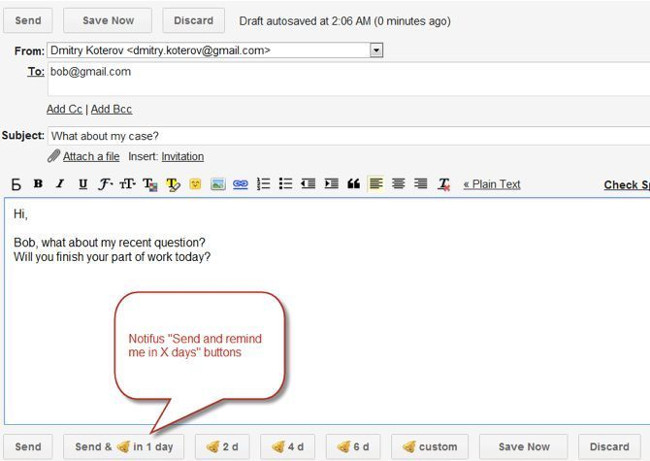The width and height of the screenshot is (650, 461).
Task: Open contacts via To: label
Action: click(36, 72)
